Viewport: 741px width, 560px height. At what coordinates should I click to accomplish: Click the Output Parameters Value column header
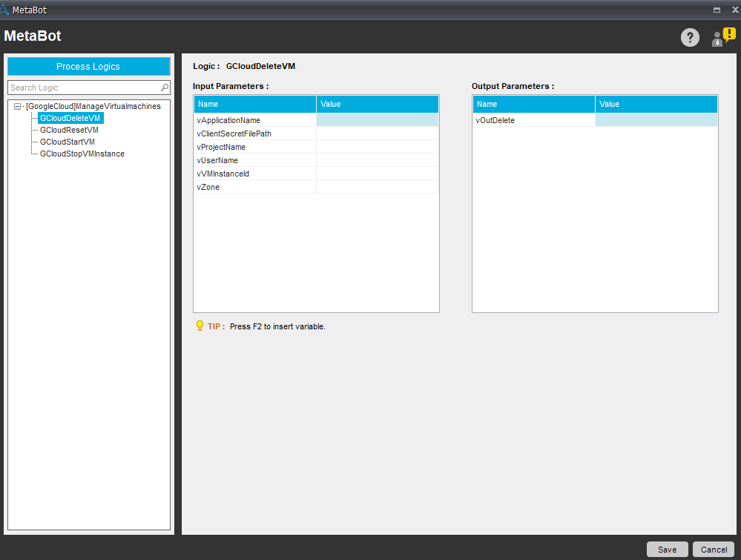click(656, 104)
